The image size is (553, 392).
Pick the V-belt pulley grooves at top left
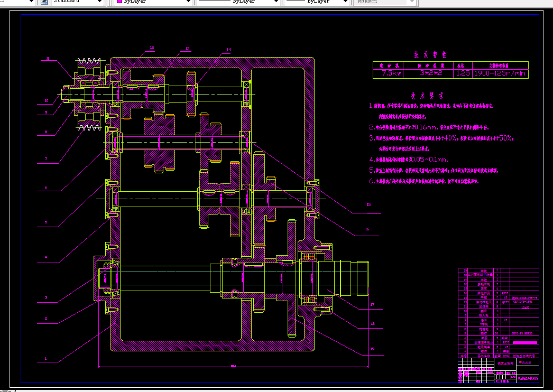pyautogui.click(x=89, y=61)
